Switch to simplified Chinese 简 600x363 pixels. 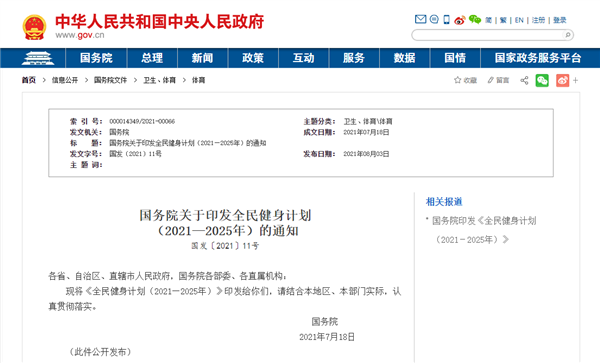[489, 20]
